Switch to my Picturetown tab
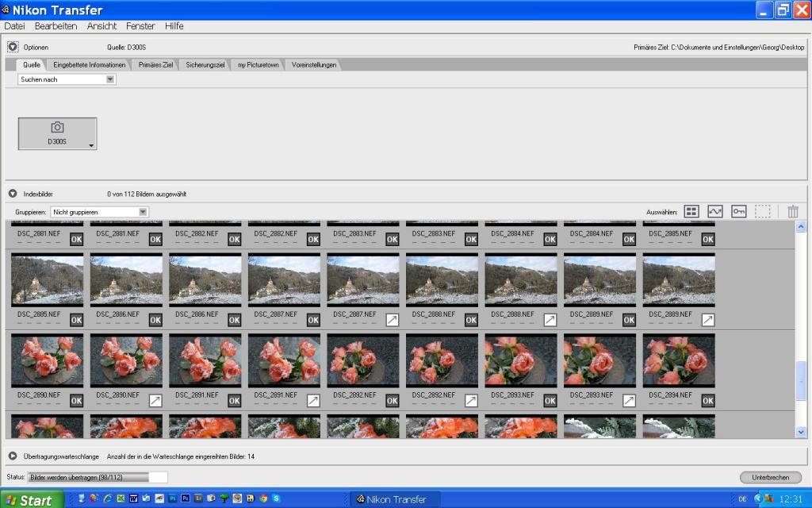The image size is (812, 508). pyautogui.click(x=258, y=65)
